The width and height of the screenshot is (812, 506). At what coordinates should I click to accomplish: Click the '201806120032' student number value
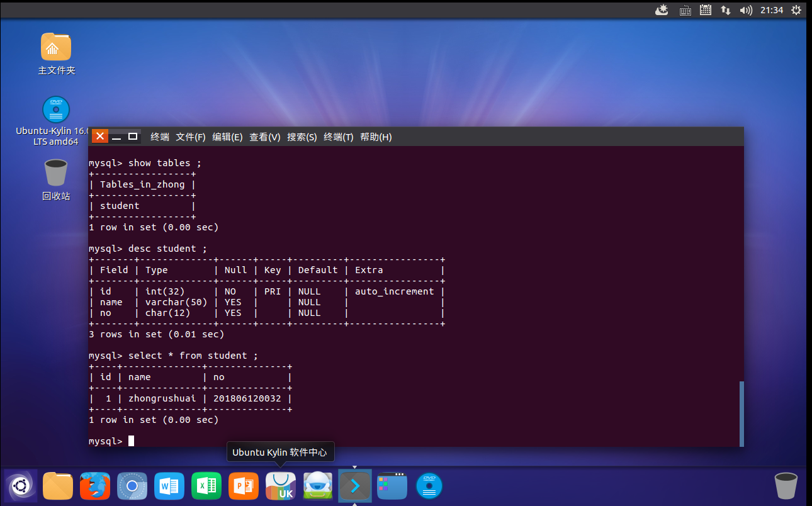click(x=247, y=398)
